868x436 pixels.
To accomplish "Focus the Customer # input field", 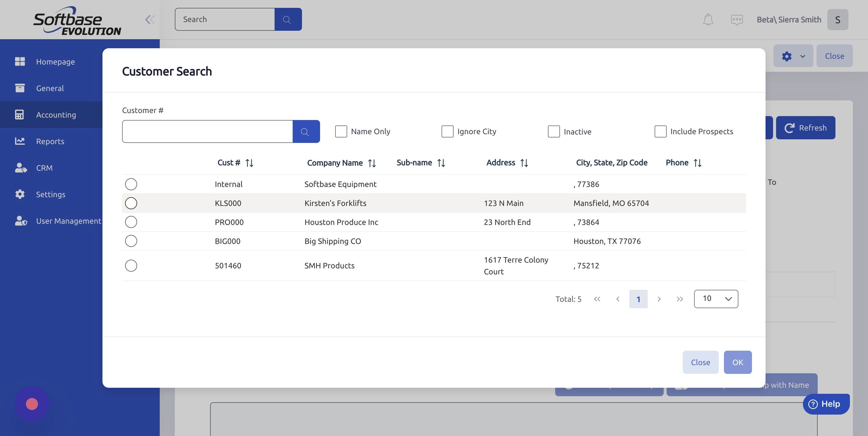I will pyautogui.click(x=207, y=131).
